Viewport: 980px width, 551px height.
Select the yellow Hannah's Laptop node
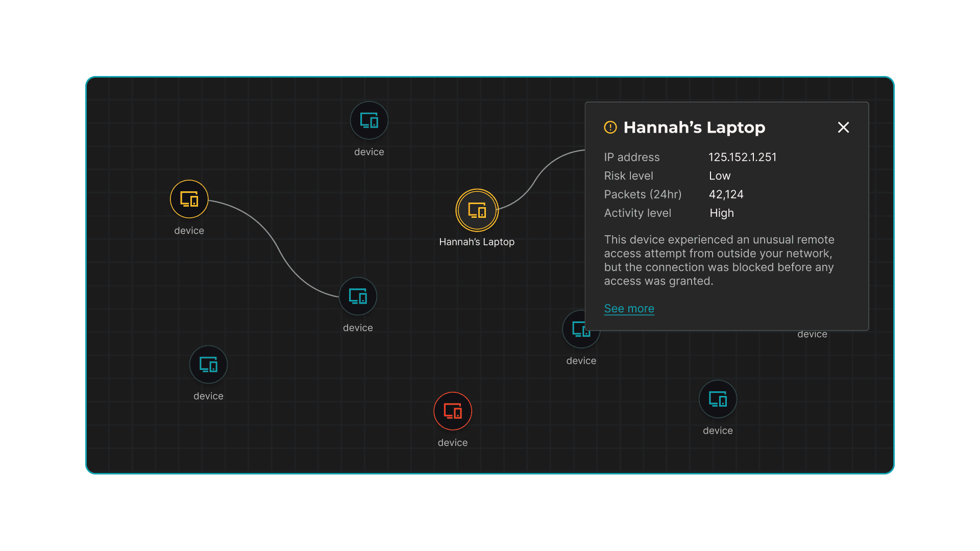477,210
